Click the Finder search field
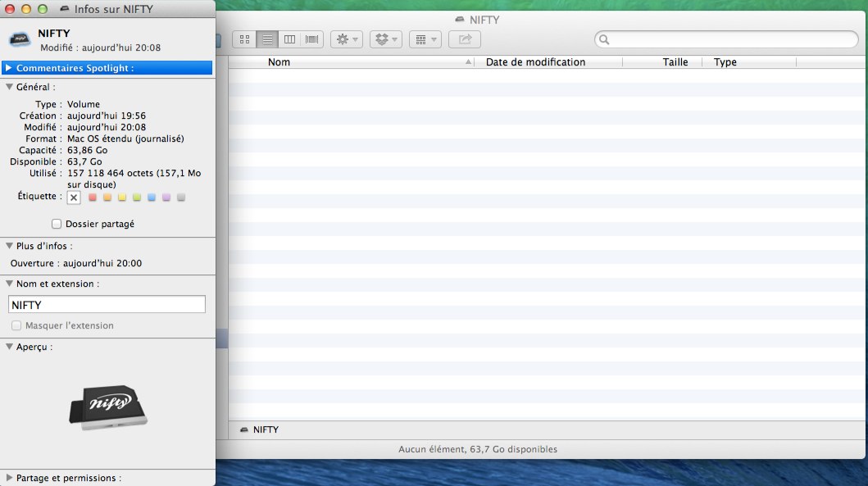 [726, 39]
